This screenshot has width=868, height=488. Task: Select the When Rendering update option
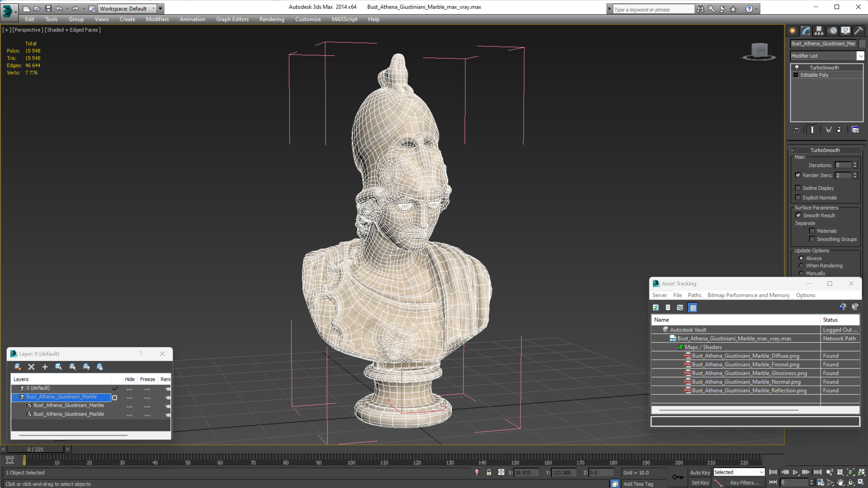tap(801, 265)
